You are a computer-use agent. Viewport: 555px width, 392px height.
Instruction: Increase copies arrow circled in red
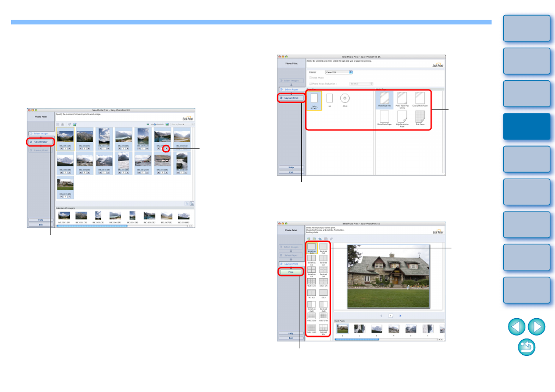point(166,148)
